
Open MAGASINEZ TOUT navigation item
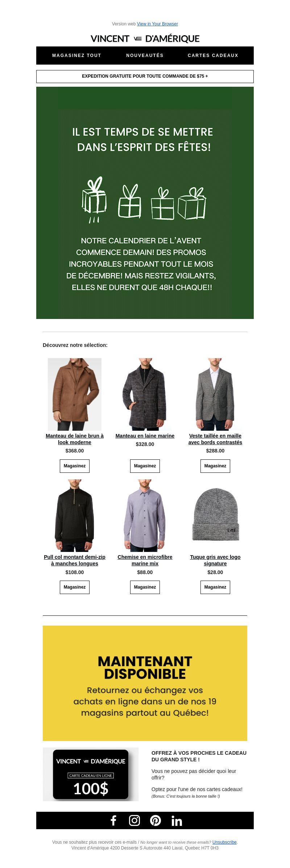(77, 56)
